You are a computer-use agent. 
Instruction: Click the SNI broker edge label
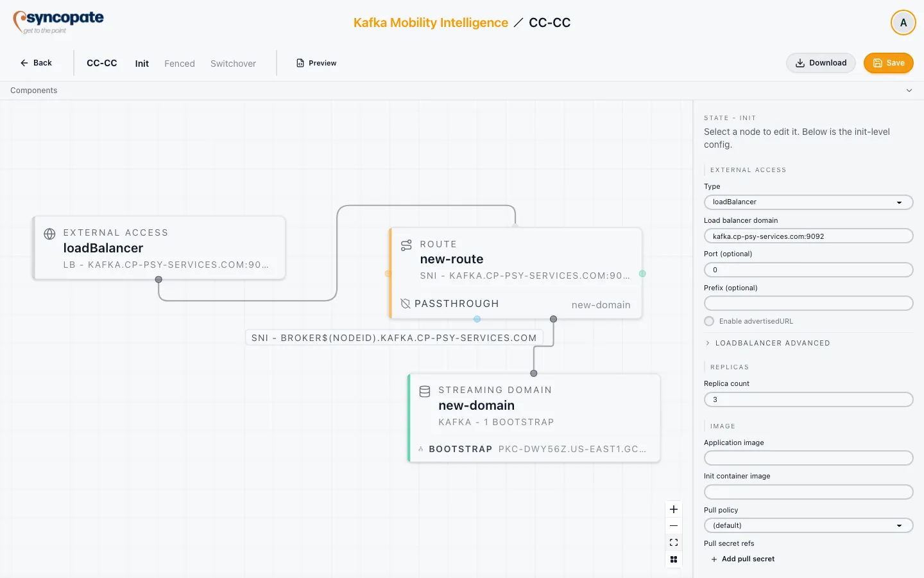[x=394, y=338]
